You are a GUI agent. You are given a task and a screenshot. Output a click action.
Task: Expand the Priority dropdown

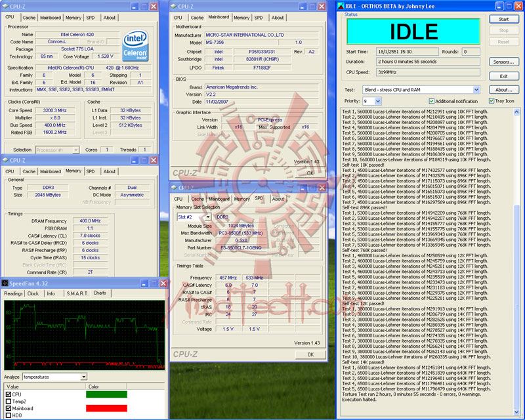click(377, 101)
